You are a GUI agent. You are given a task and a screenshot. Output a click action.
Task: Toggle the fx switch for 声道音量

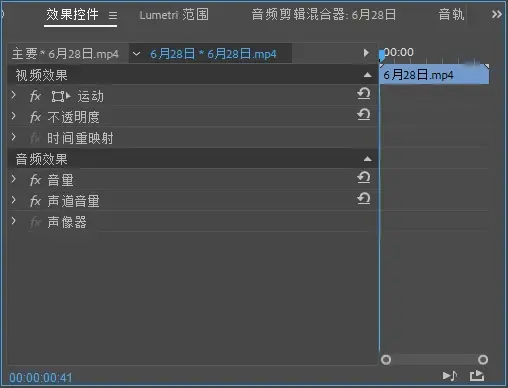[35, 201]
